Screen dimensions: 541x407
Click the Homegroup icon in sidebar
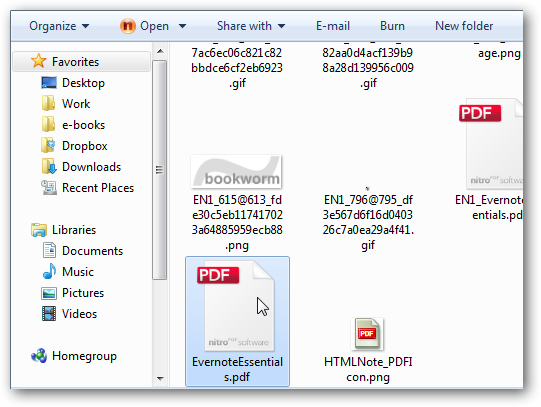pos(39,356)
